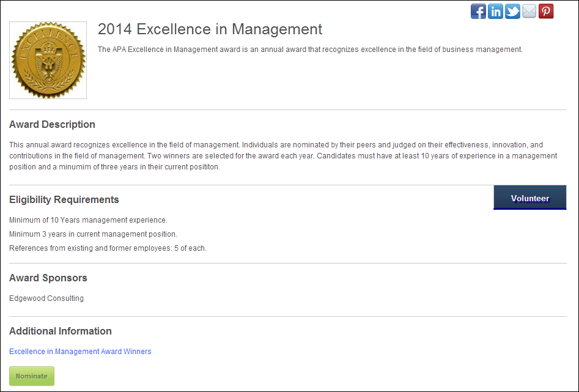Viewport: 579px width, 392px height.
Task: Click the Volunteer button
Action: click(530, 198)
